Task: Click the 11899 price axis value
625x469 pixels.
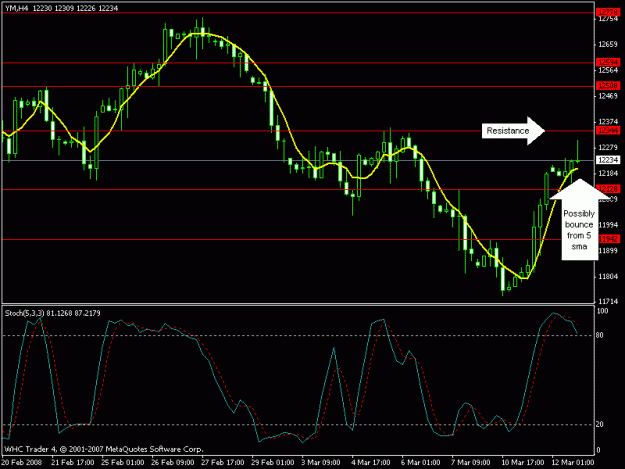Action: pyautogui.click(x=608, y=251)
